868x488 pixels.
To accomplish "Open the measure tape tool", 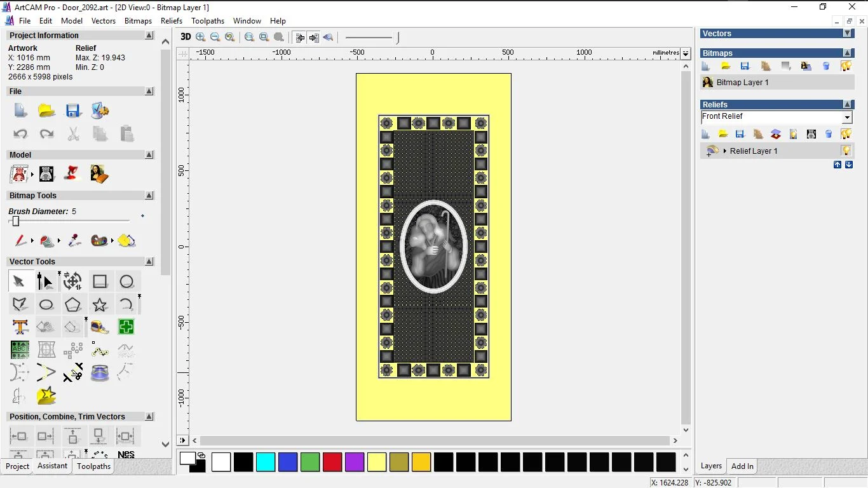I will click(x=100, y=327).
